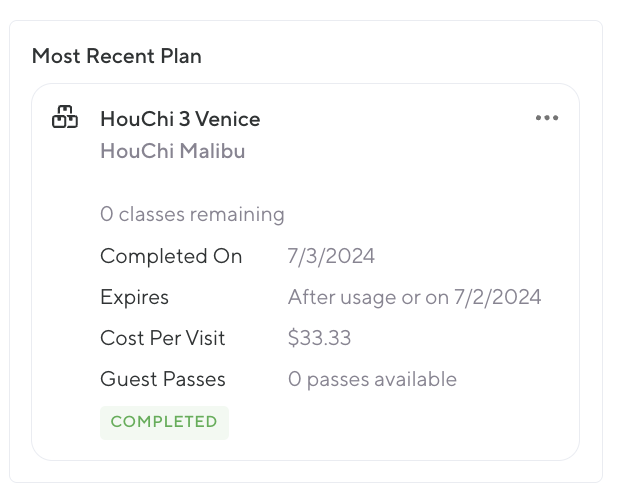The image size is (624, 498).
Task: Click the After usage expiration value
Action: [x=414, y=297]
